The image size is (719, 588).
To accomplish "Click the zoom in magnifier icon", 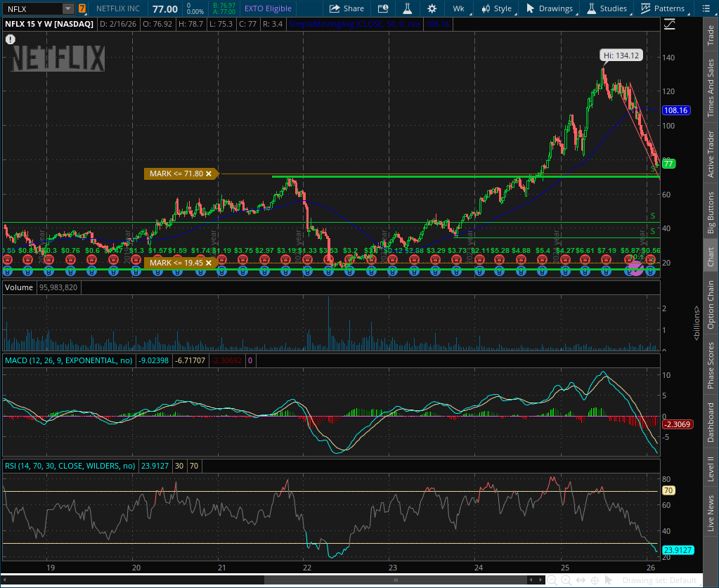I will [566, 580].
